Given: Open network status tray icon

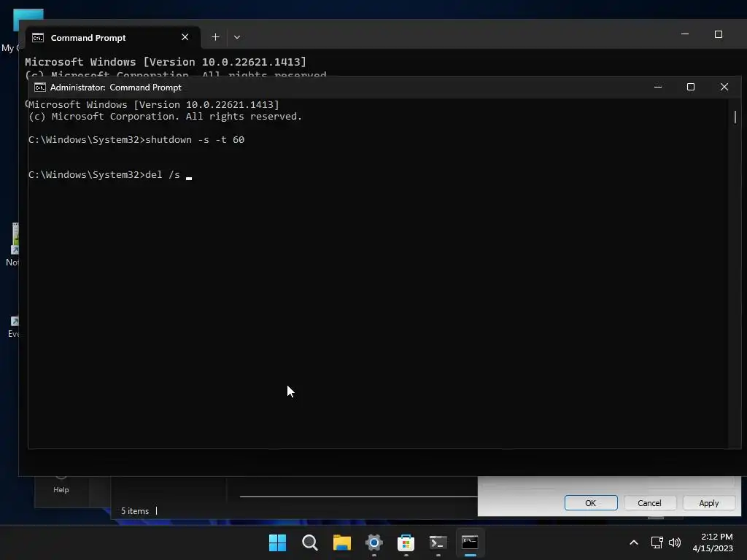Looking at the screenshot, I should tap(657, 542).
